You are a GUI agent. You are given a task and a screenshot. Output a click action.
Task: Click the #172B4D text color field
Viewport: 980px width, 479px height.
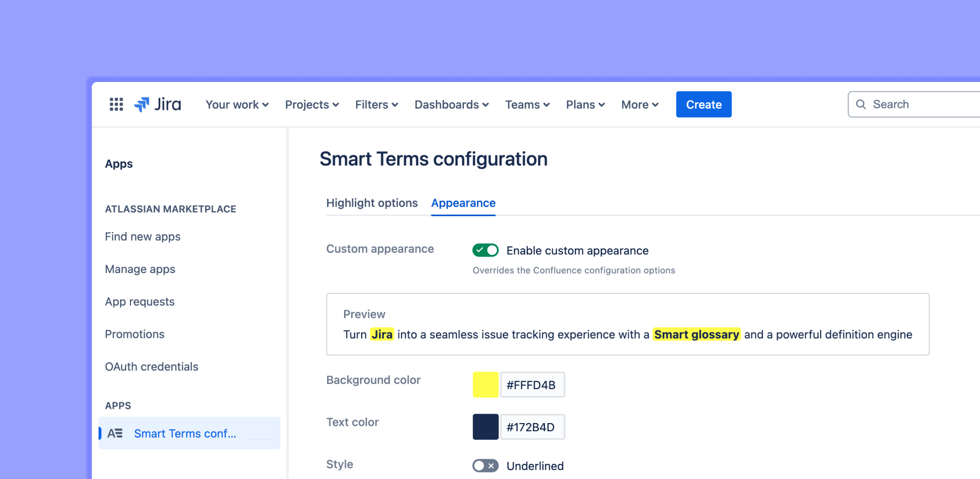533,427
